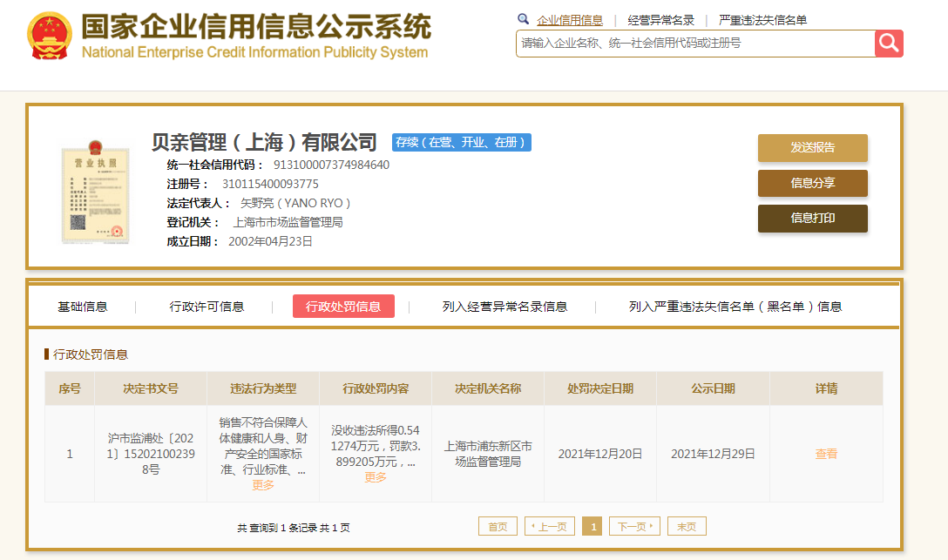Viewport: 948px width, 560px height.
Task: Expand 更多 under 行政处罚内容 column
Action: coord(376,477)
